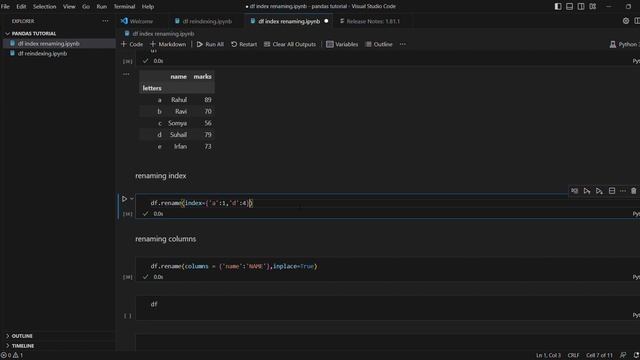Split cell icon in cell toolbar
This screenshot has height=360, width=640.
(x=612, y=191)
